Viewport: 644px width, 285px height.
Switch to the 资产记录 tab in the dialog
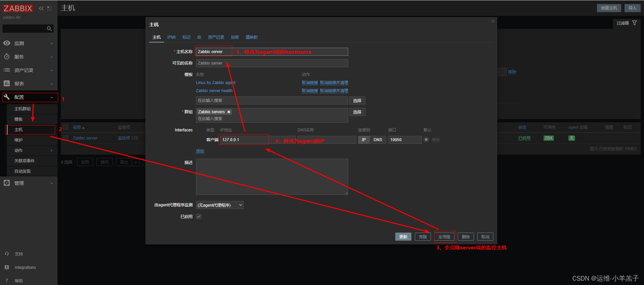point(216,37)
